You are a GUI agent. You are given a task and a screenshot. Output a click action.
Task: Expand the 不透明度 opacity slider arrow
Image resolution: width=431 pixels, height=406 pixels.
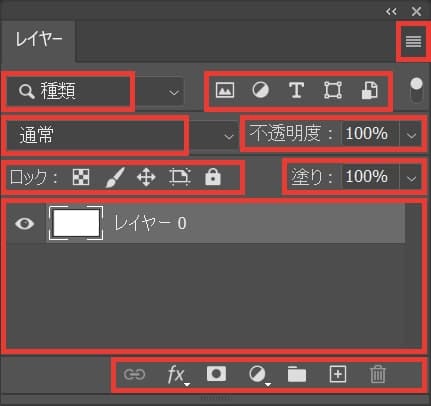tap(411, 135)
